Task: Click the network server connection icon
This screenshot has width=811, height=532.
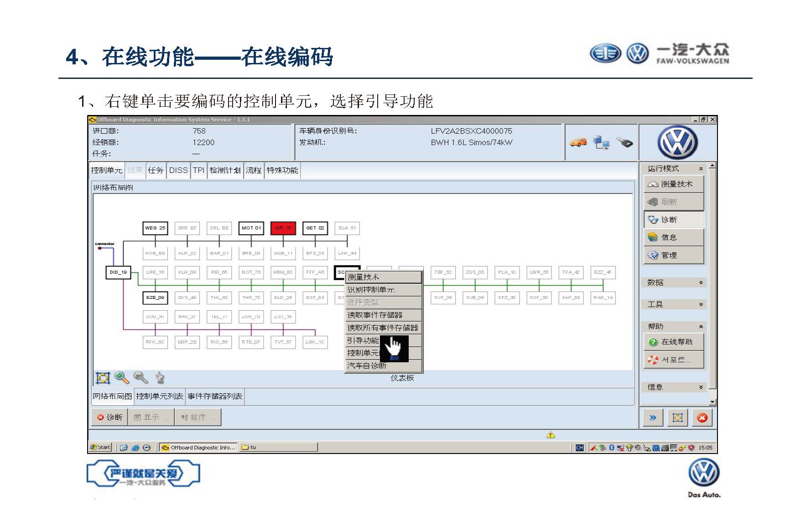Action: [601, 142]
